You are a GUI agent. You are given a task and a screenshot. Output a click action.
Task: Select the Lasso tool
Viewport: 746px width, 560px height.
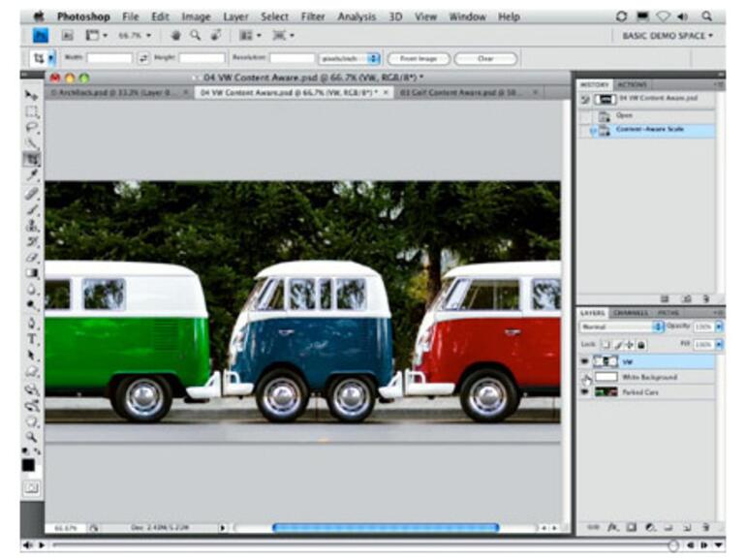click(x=31, y=127)
